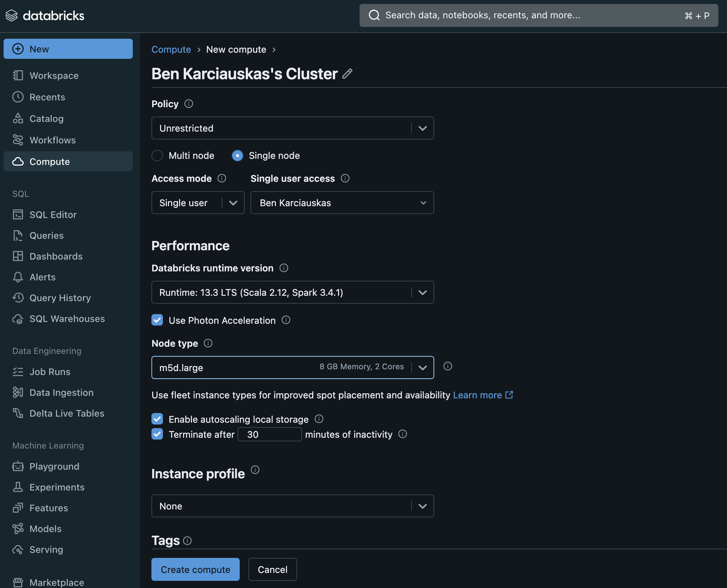Open the Learn more link about fleet instances
This screenshot has width=727, height=588.
(478, 395)
